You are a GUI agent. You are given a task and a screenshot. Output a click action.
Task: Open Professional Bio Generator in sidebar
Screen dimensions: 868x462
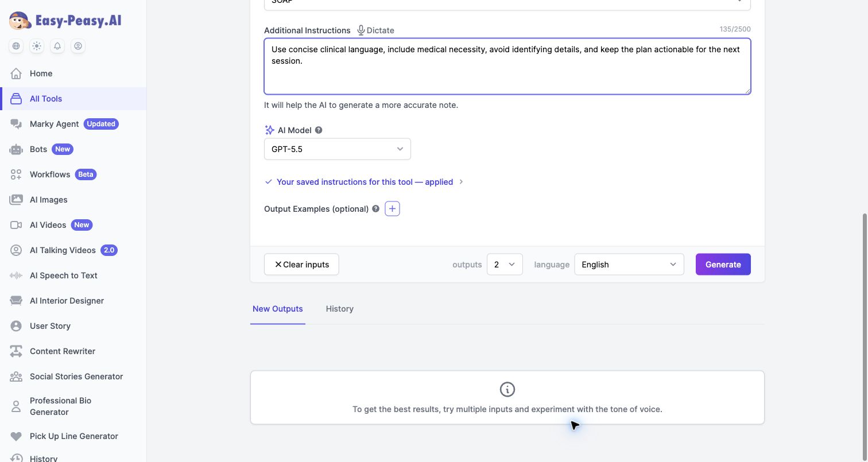click(73, 406)
